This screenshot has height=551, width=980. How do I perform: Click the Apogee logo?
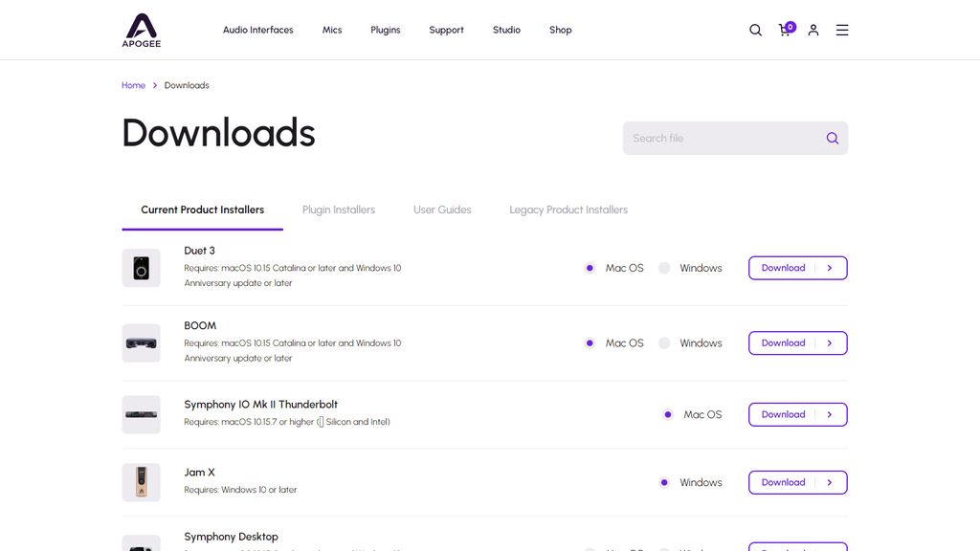pos(141,30)
